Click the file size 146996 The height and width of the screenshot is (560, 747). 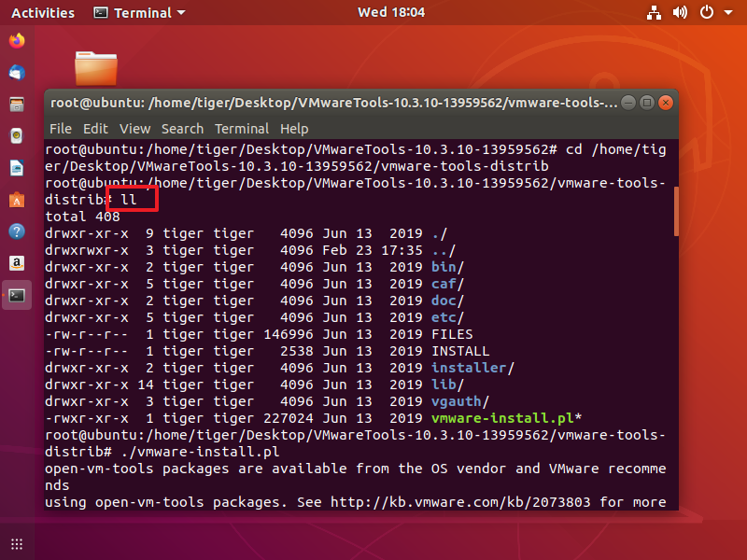click(289, 334)
